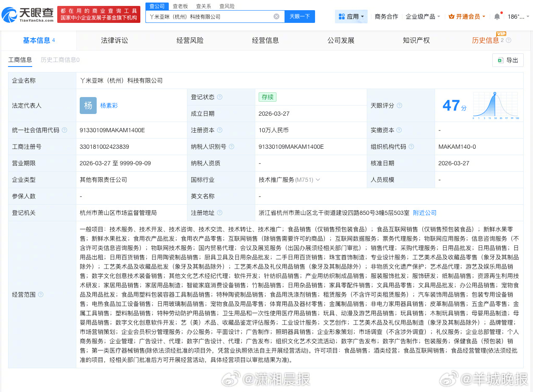Click the 10万人民币 registered capital value
Viewport: 533px width, 392px height.
pyautogui.click(x=273, y=130)
